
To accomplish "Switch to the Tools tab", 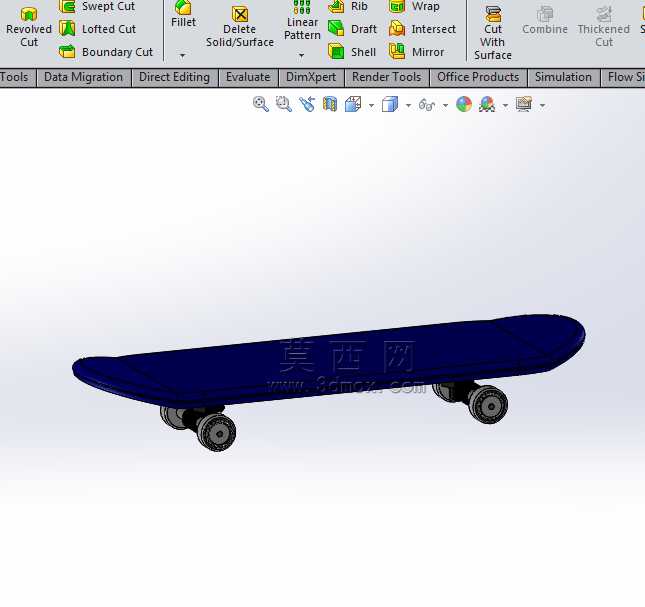I will (16, 77).
